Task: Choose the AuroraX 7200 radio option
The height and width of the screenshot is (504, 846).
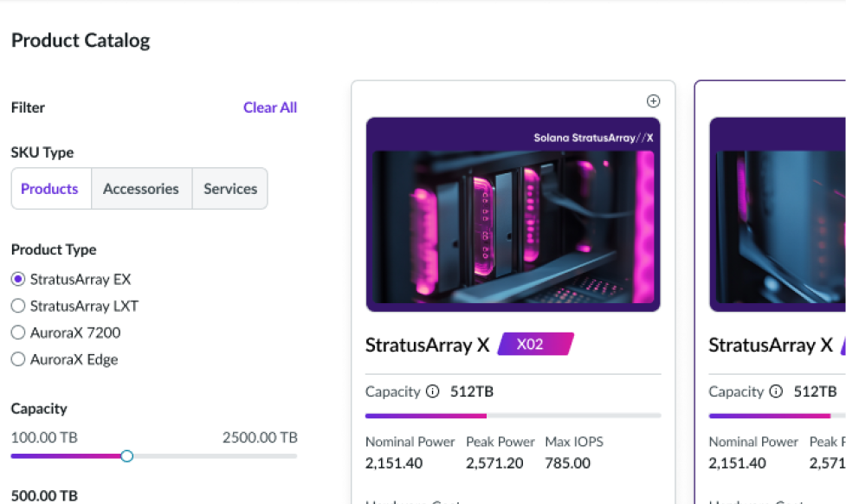Action: point(18,333)
